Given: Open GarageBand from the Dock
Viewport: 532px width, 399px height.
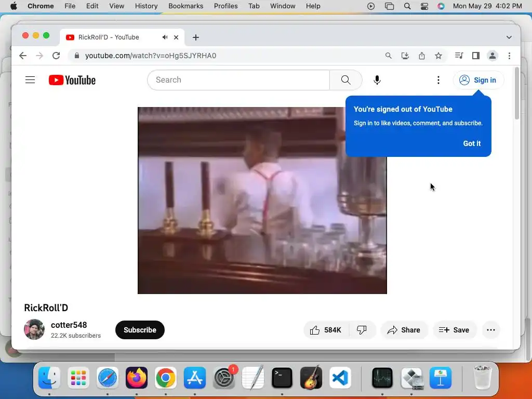Looking at the screenshot, I should (311, 378).
